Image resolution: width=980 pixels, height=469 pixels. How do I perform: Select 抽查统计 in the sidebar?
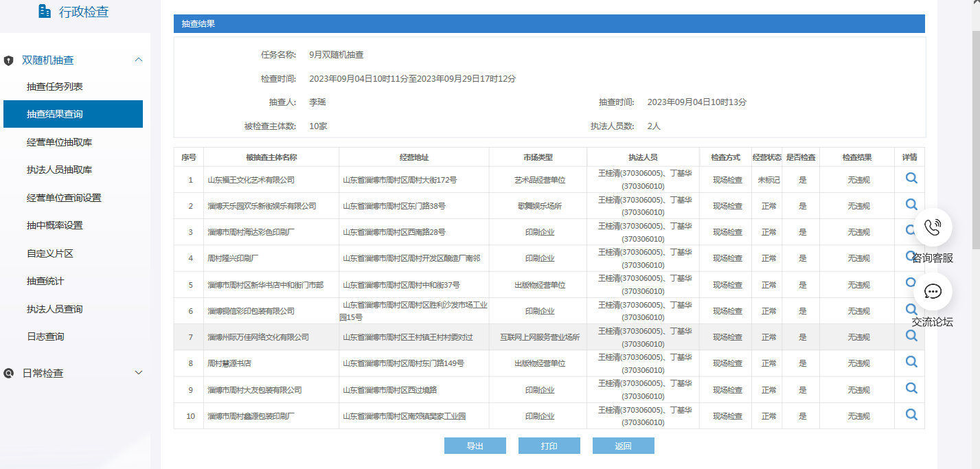point(45,281)
